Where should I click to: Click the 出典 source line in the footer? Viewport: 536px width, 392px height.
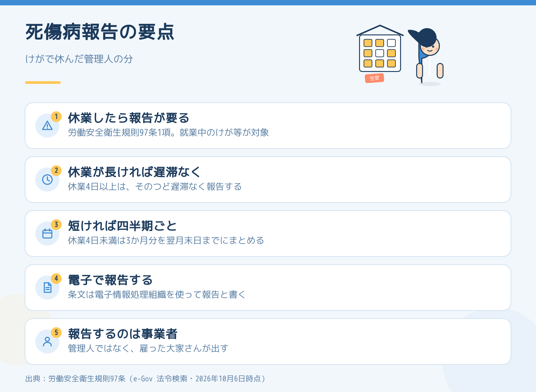[x=146, y=379]
